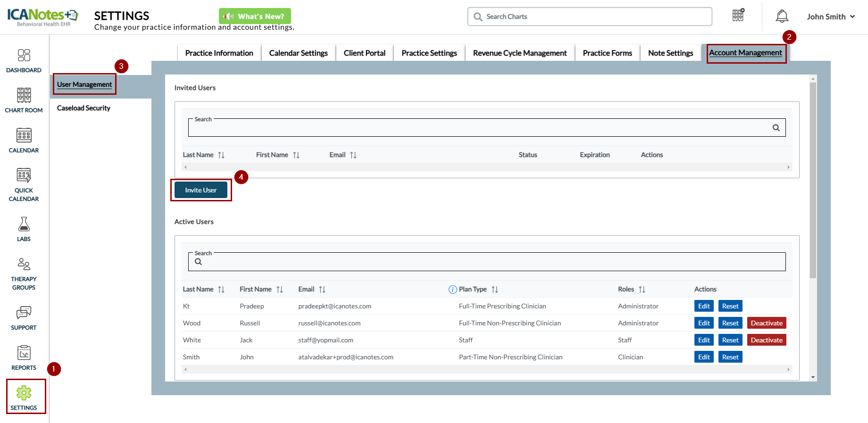Open the Revenue Cycle Management tab
This screenshot has width=868, height=423.
(x=519, y=53)
